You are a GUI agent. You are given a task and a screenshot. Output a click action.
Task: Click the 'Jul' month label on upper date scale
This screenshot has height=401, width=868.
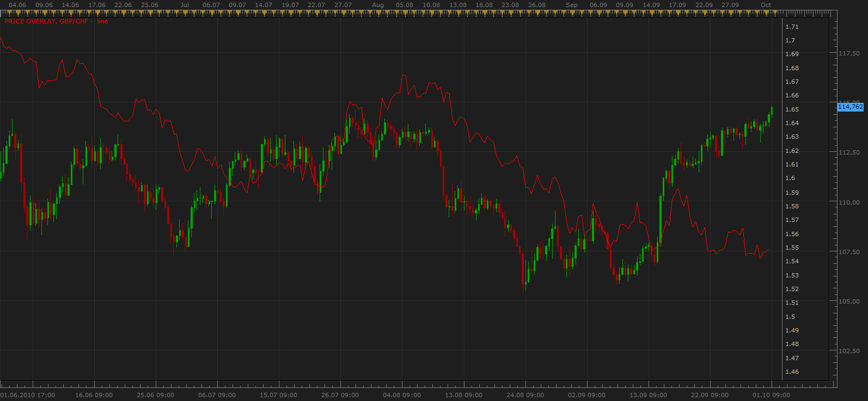tap(185, 5)
